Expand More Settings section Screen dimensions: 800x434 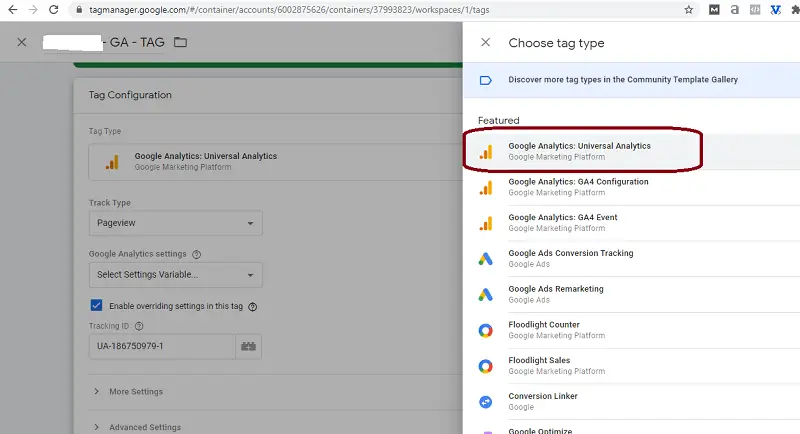point(135,391)
